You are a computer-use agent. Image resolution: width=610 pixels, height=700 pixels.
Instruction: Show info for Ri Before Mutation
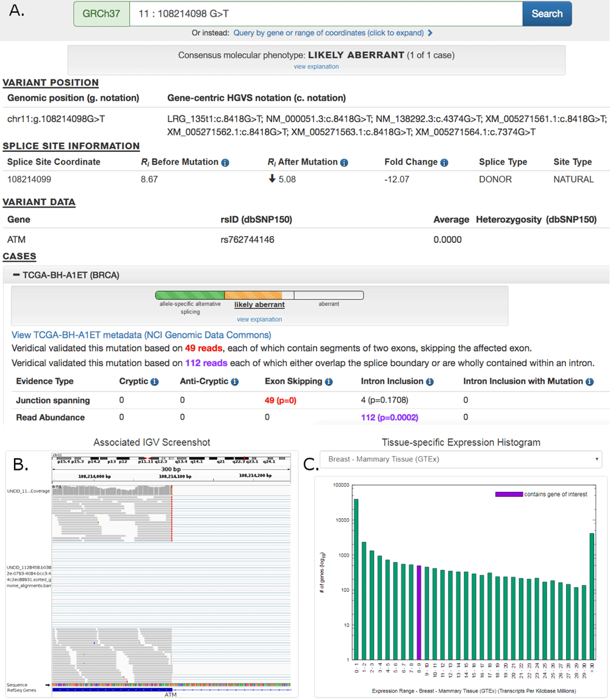pyautogui.click(x=225, y=163)
